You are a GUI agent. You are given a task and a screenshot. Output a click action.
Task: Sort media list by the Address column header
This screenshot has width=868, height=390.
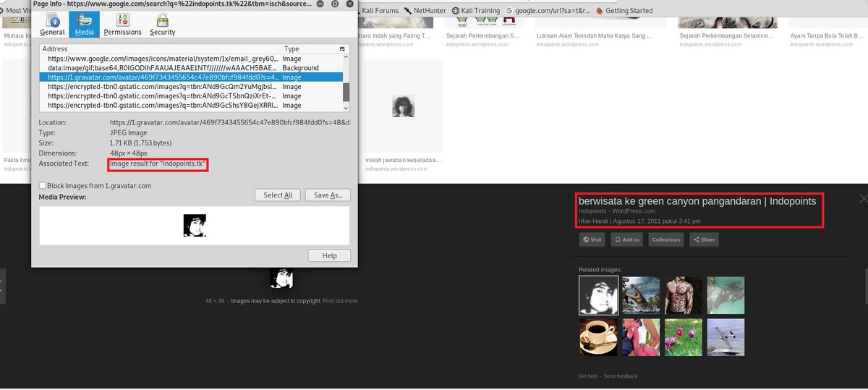point(160,48)
